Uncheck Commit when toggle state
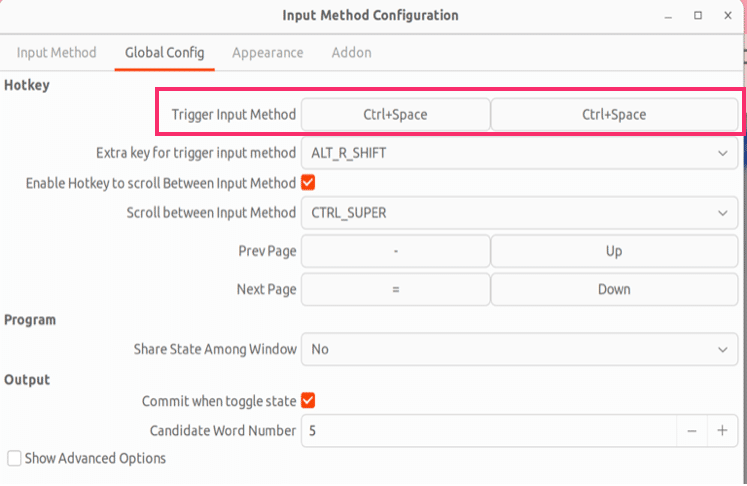Image resolution: width=747 pixels, height=486 pixels. [x=308, y=401]
